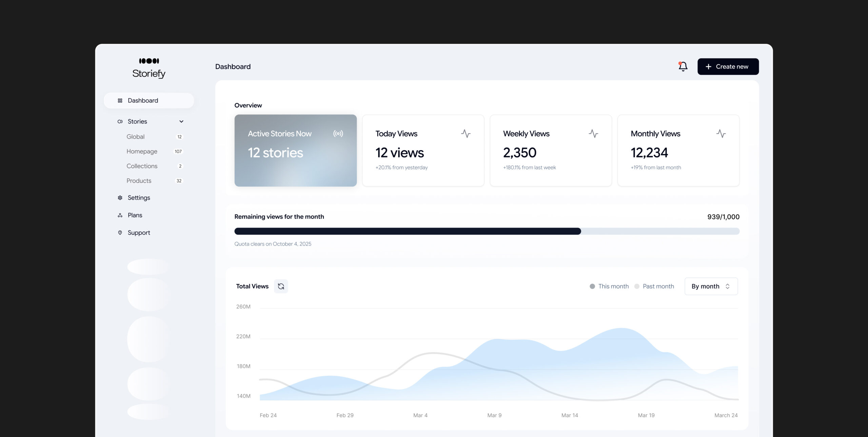
Task: Open the By month dropdown
Action: tap(711, 286)
